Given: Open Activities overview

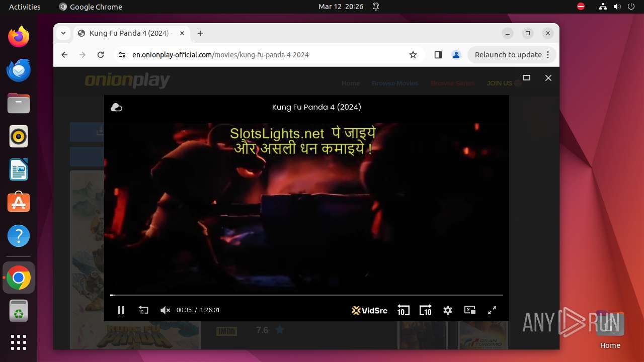Looking at the screenshot, I should point(25,7).
